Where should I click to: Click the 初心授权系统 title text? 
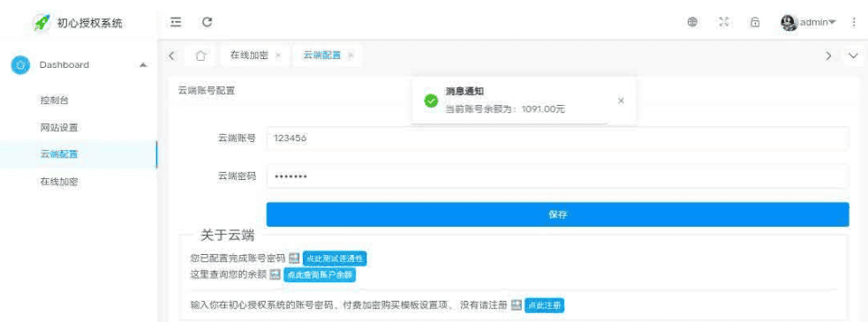point(90,23)
